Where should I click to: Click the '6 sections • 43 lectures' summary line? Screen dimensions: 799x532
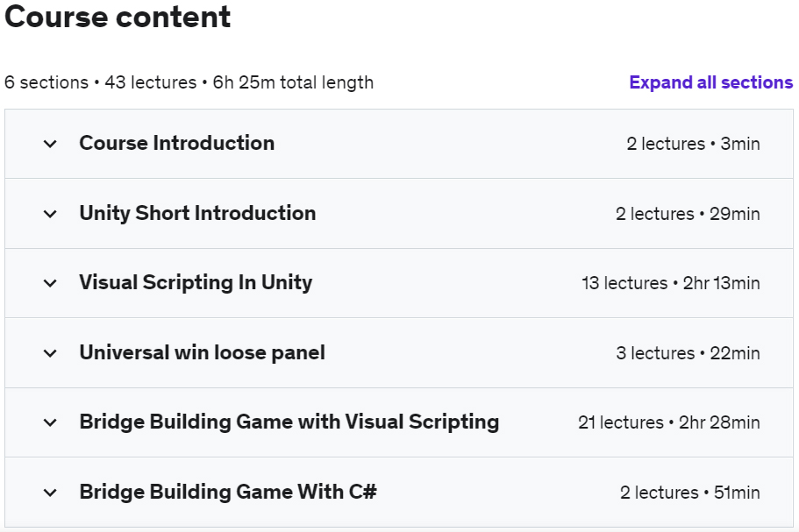coord(189,82)
